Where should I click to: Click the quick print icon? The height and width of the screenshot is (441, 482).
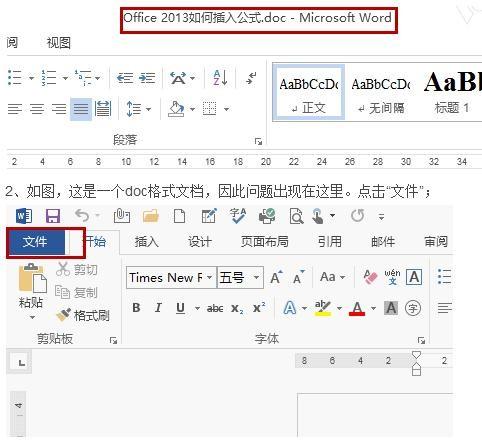(267, 216)
